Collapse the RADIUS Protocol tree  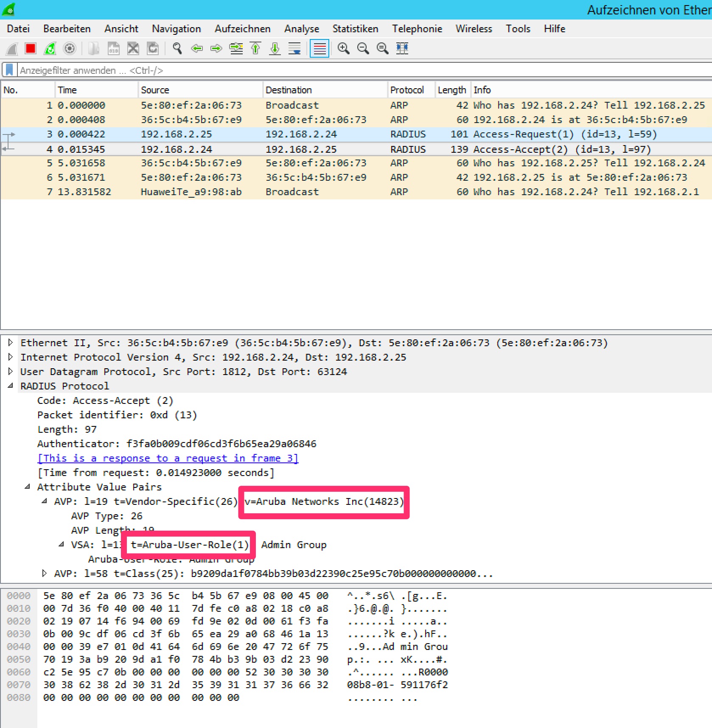[11, 386]
